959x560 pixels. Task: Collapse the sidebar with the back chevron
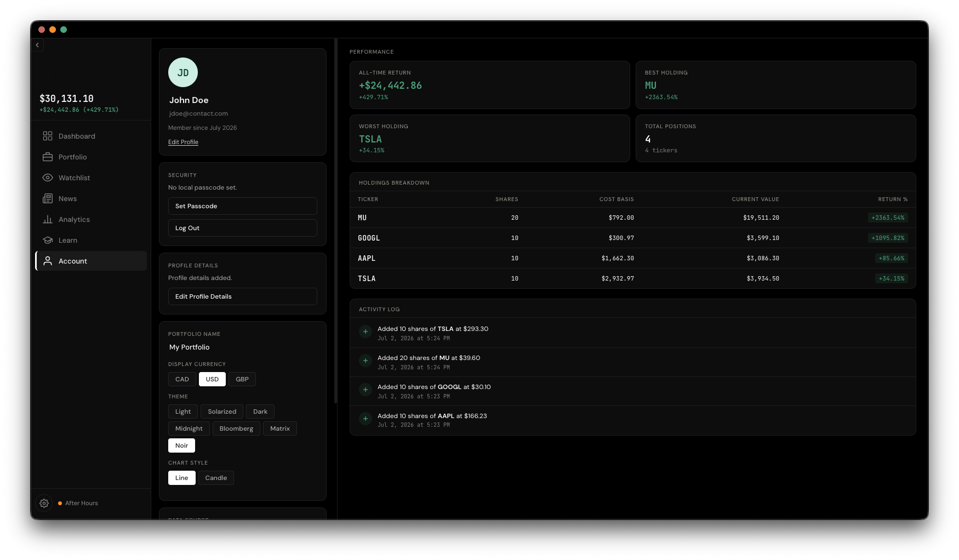click(37, 45)
